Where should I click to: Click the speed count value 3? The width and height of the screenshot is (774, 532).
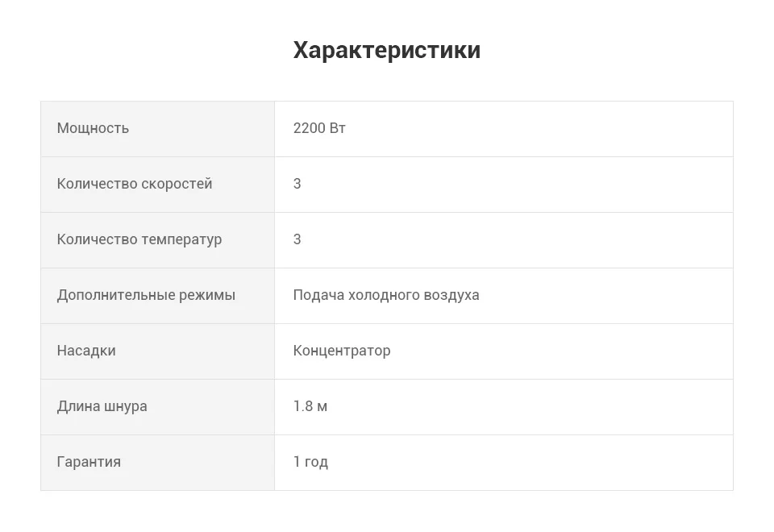[298, 184]
